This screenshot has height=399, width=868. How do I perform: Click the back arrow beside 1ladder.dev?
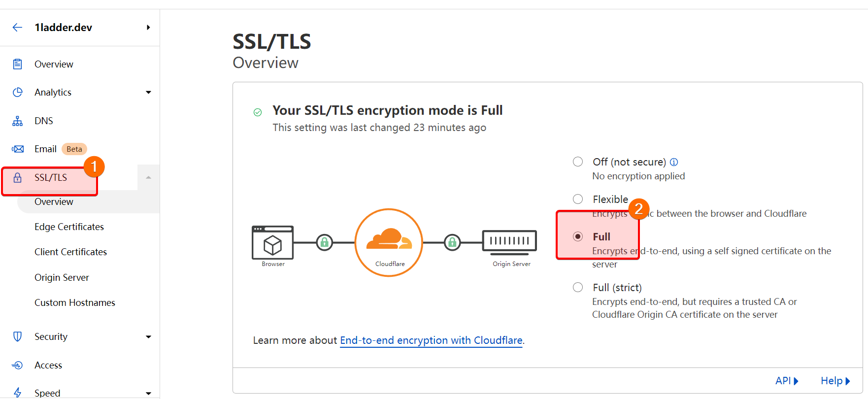pos(17,28)
